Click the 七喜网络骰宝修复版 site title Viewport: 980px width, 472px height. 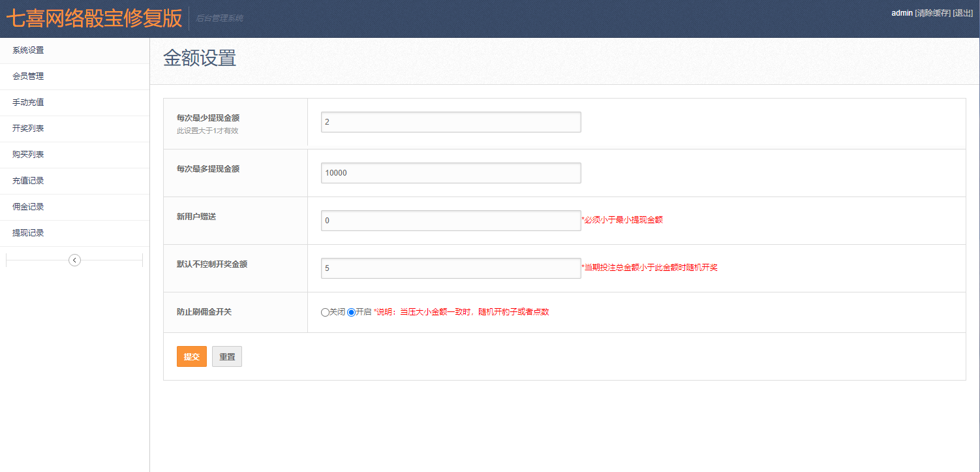(x=94, y=18)
